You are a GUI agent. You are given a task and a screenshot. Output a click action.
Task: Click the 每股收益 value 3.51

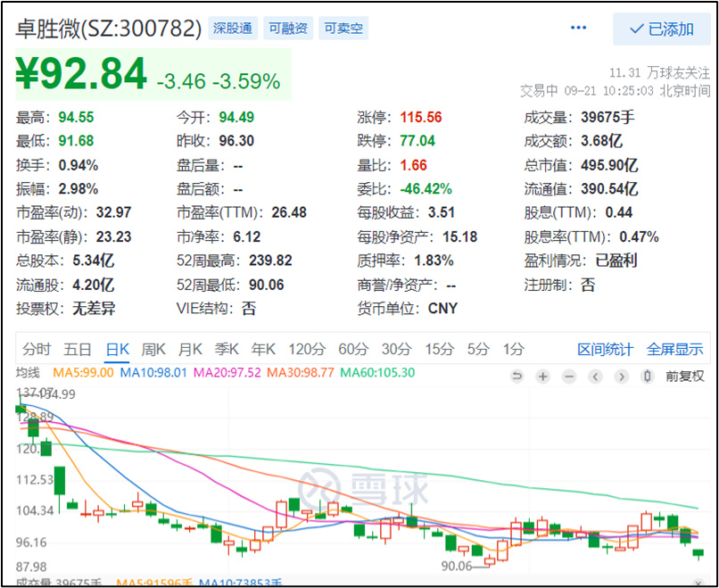441,213
